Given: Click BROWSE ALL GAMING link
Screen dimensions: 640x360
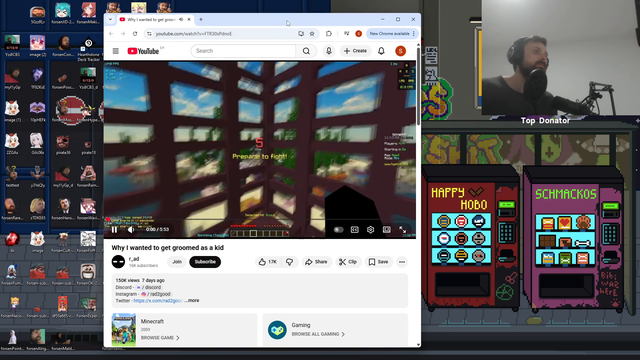Looking at the screenshot, I should point(318,334).
